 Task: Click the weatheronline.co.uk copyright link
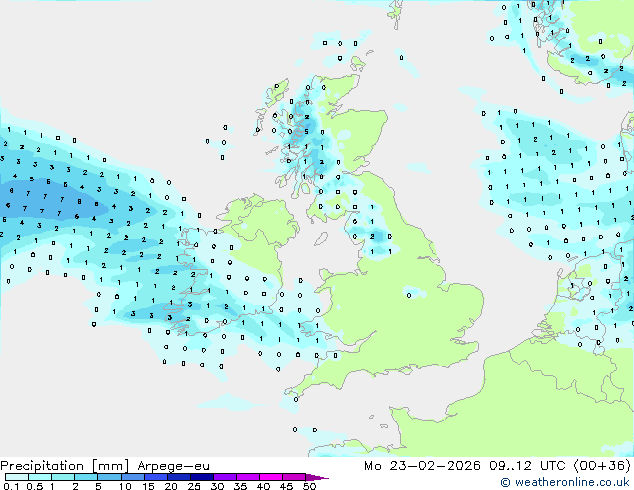point(565,482)
